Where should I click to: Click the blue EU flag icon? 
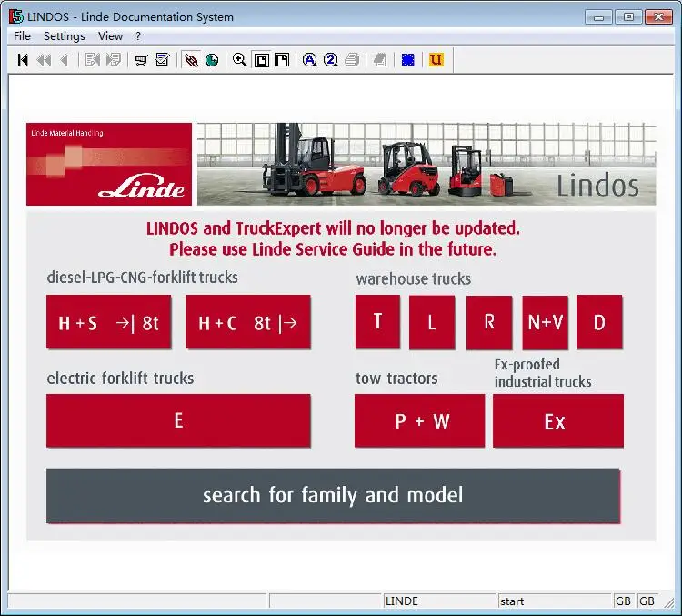(x=408, y=60)
